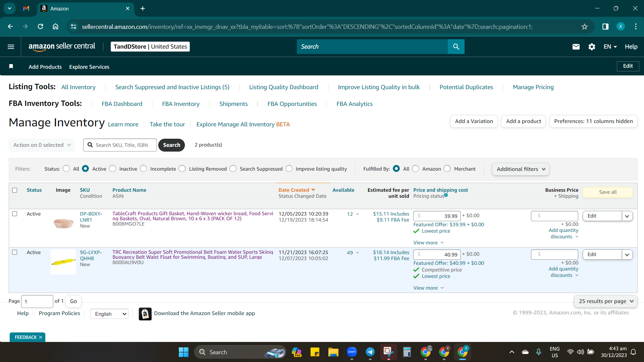Select the Incomplete status filter
The image size is (644, 362).
(x=144, y=169)
